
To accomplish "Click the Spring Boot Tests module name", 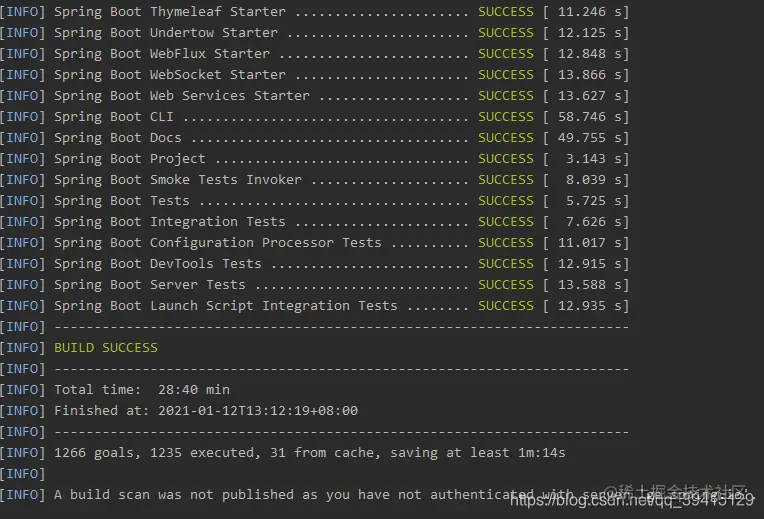I will (x=121, y=201).
